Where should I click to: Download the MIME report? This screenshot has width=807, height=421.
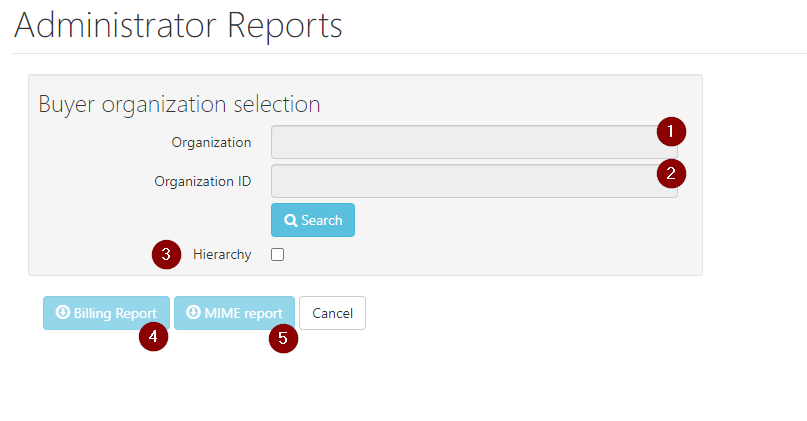(235, 313)
